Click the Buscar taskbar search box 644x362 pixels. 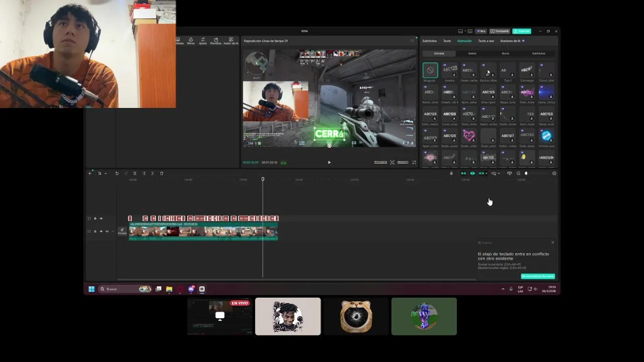click(x=125, y=289)
